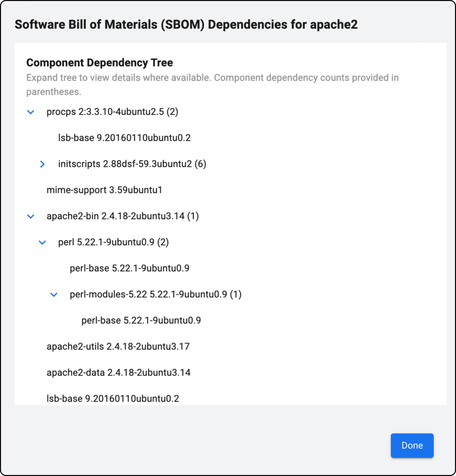
Task: Collapse the apache2-bin 2.4.18 node
Action: [x=31, y=216]
